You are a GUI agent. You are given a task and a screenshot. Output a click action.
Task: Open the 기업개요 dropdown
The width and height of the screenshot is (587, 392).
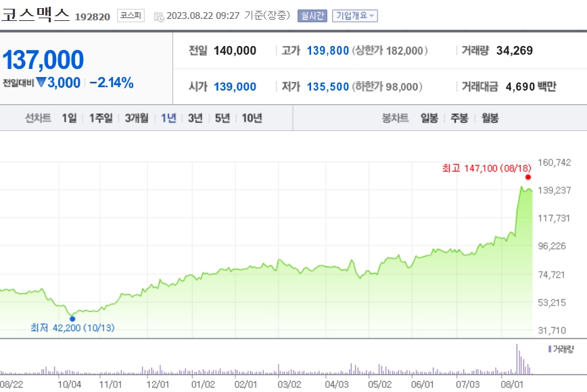point(354,16)
